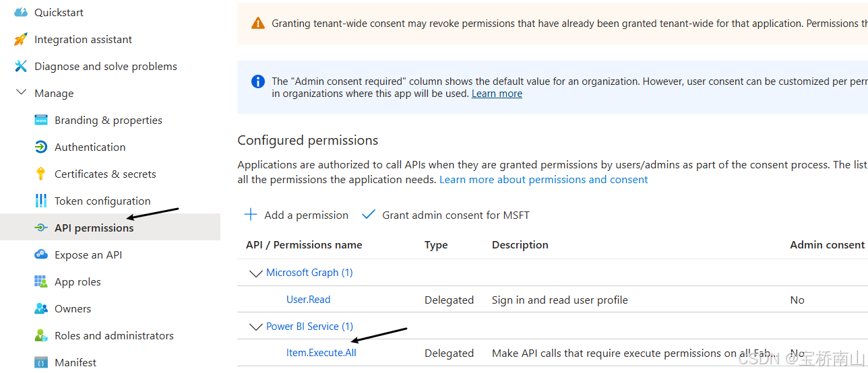
Task: Collapse the Power BI Service group
Action: [x=255, y=327]
